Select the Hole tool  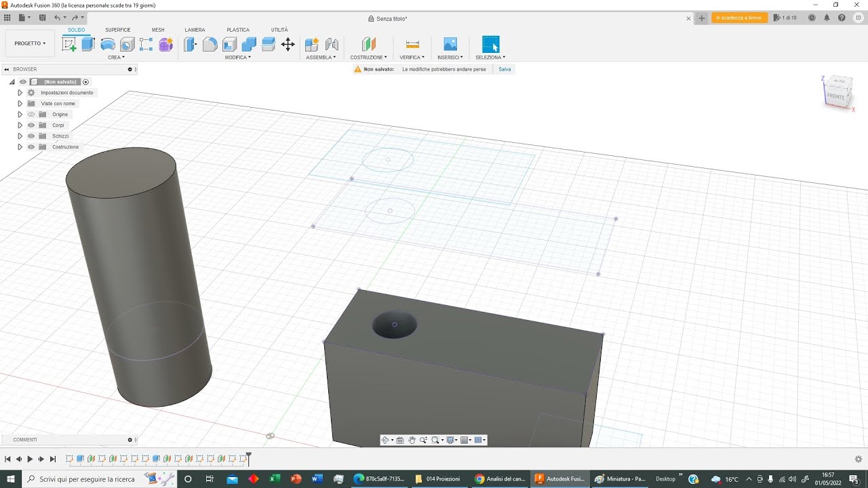[x=127, y=45]
